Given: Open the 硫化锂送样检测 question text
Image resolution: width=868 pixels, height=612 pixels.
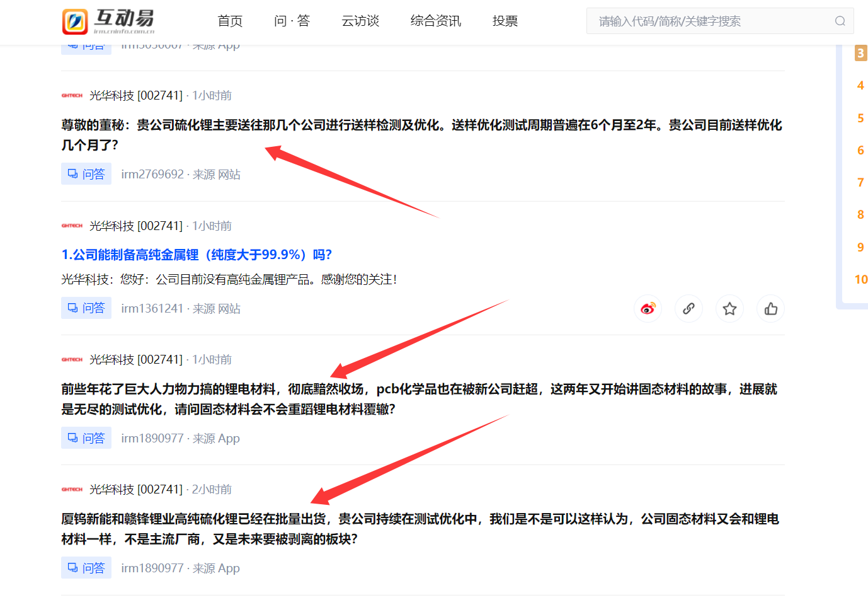Looking at the screenshot, I should tap(421, 135).
